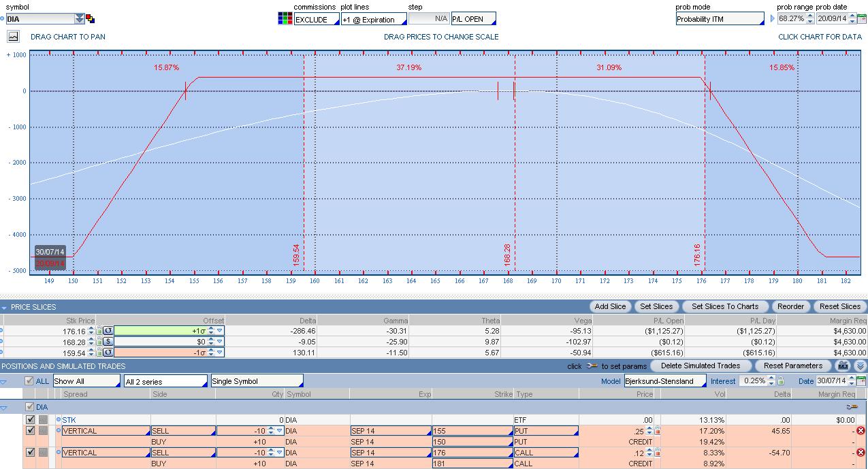The height and width of the screenshot is (469, 868).
Task: Adjust the +1σ offset stepper
Action: pos(211,331)
